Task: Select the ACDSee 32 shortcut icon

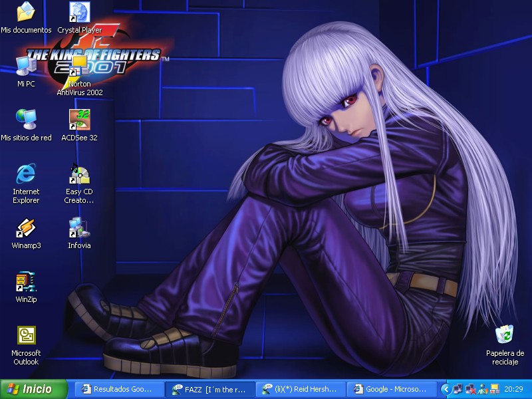Action: [x=79, y=120]
